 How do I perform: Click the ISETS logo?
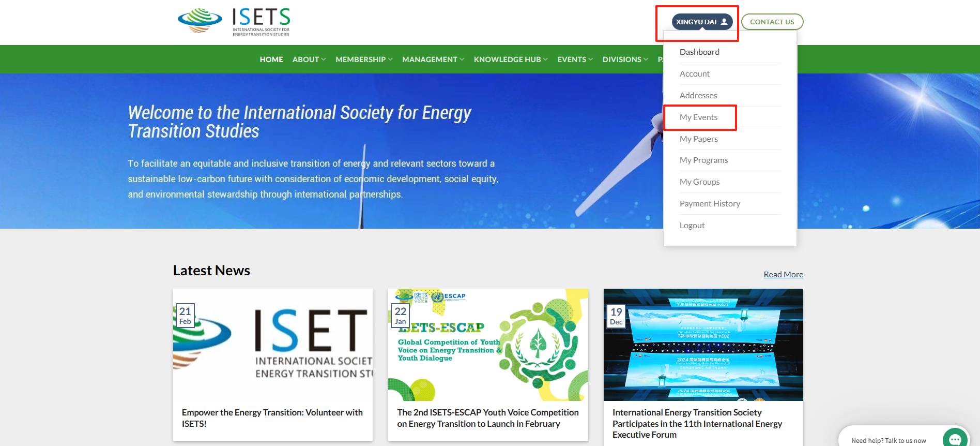(234, 22)
